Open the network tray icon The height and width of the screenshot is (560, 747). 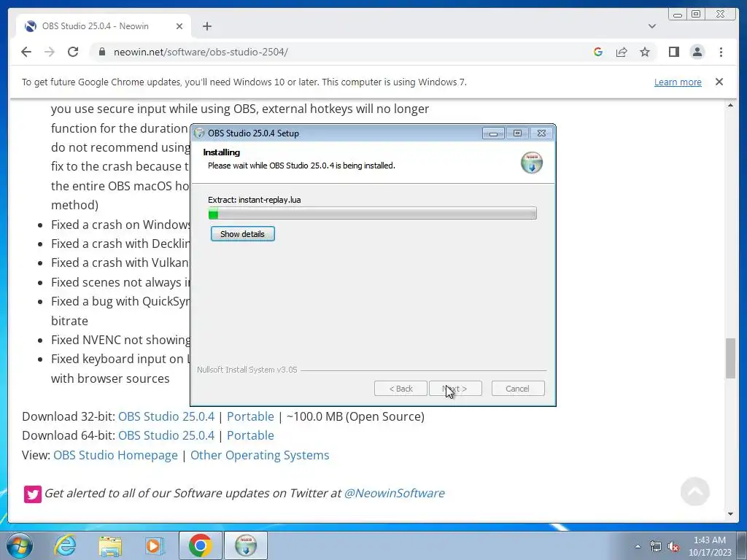tap(656, 546)
